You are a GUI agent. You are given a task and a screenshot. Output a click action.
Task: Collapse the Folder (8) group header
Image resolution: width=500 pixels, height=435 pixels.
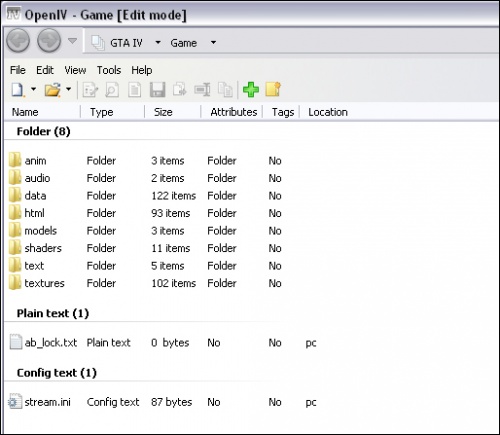[x=43, y=131]
